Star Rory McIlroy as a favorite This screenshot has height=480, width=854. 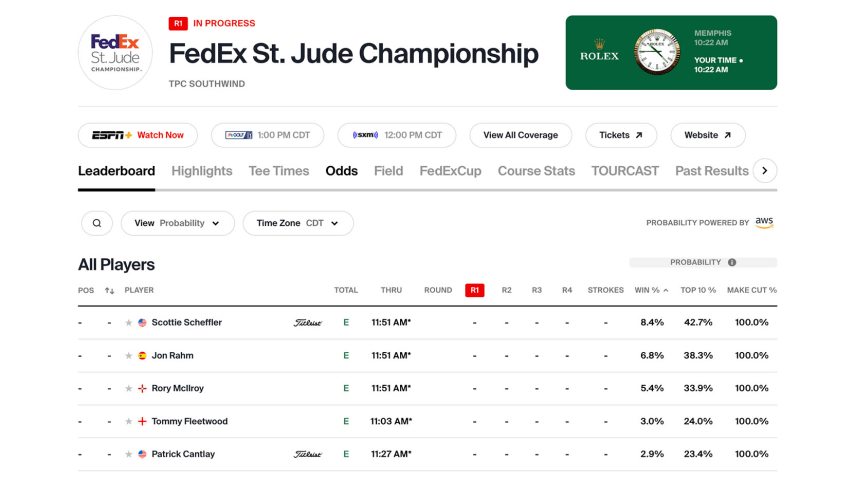(x=129, y=388)
